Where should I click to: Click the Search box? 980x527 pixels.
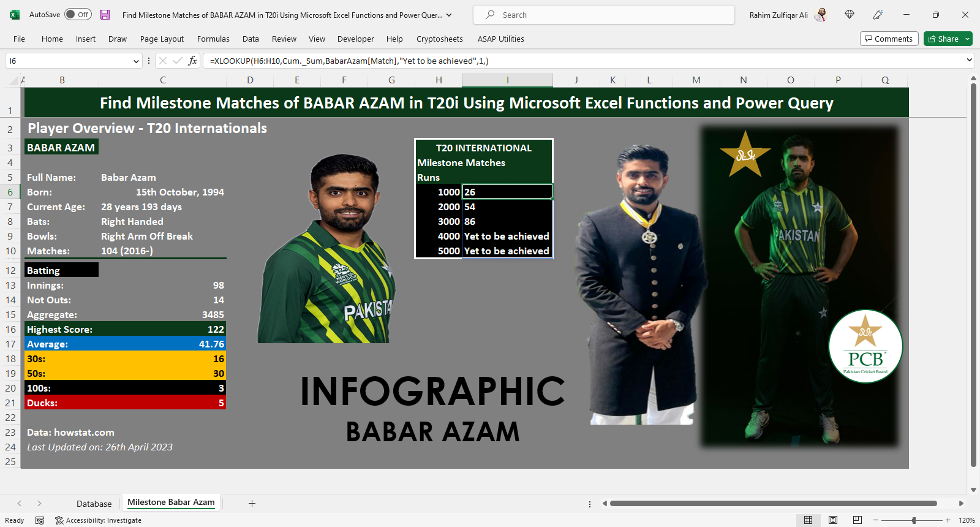click(604, 15)
